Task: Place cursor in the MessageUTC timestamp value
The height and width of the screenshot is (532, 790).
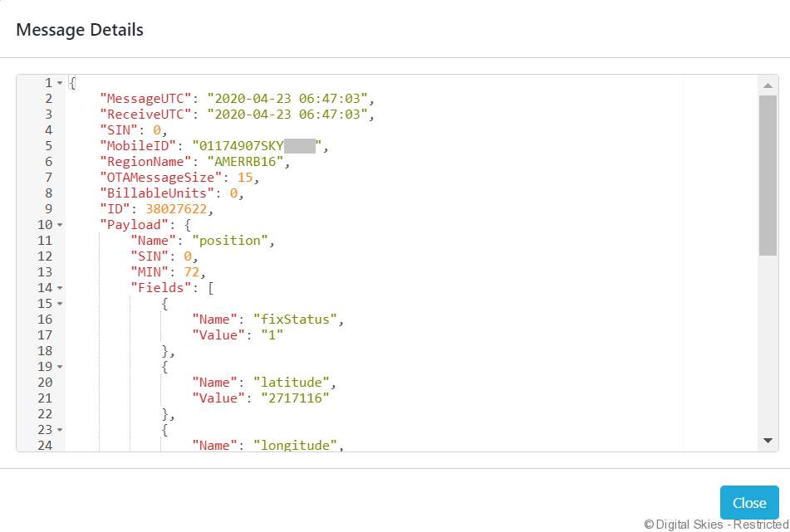Action: (287, 99)
